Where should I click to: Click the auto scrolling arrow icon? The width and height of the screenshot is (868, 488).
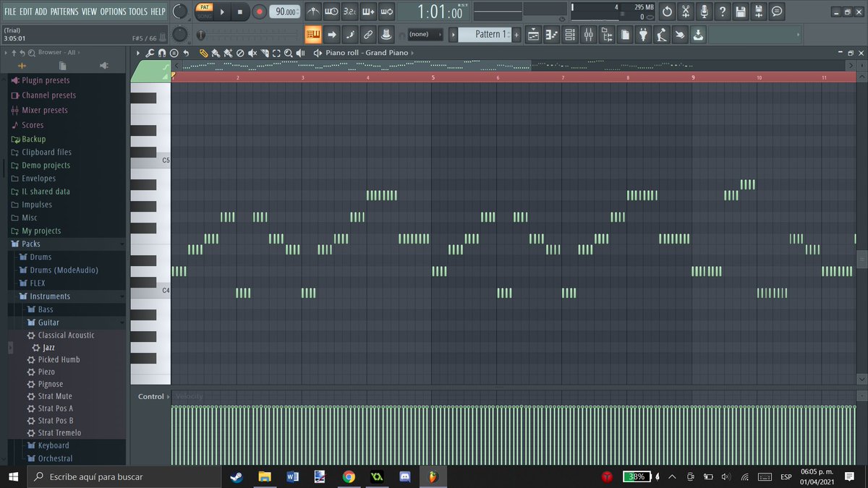pyautogui.click(x=331, y=34)
